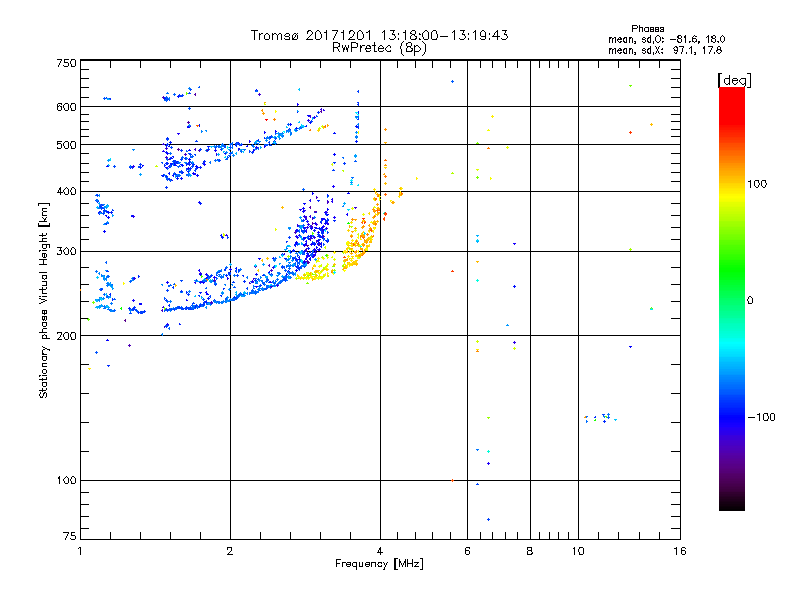This screenshot has width=800, height=600.
Task: Click the colorbar tick label '-100'
Action: tap(762, 417)
